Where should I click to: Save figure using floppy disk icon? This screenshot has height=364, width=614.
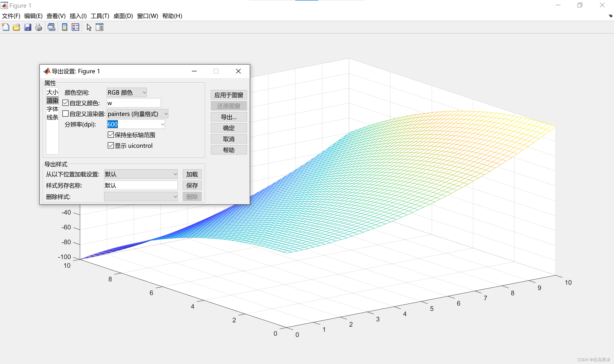(28, 27)
